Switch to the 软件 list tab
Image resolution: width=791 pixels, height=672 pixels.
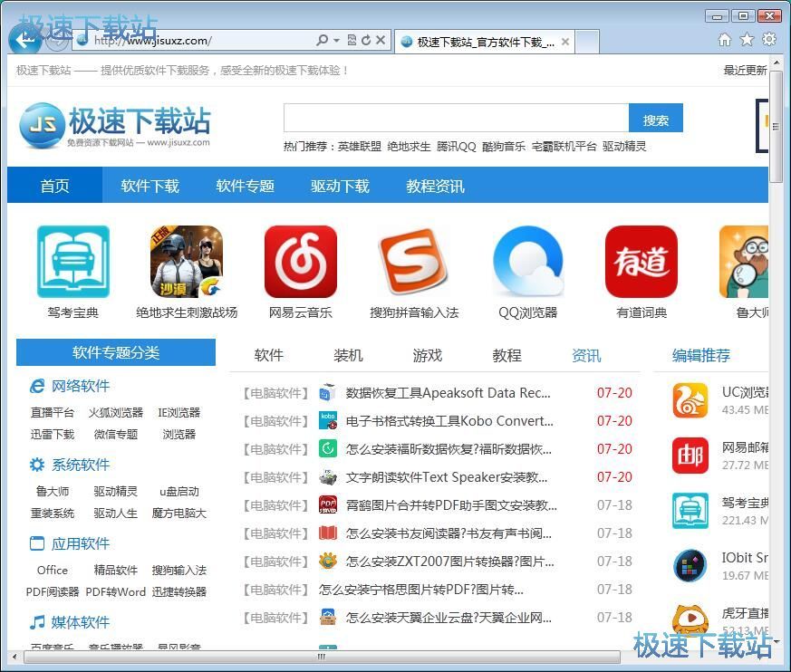click(269, 355)
